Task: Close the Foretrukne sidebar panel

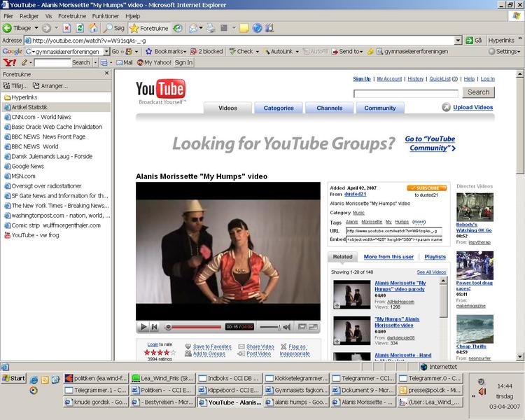Action: click(107, 73)
